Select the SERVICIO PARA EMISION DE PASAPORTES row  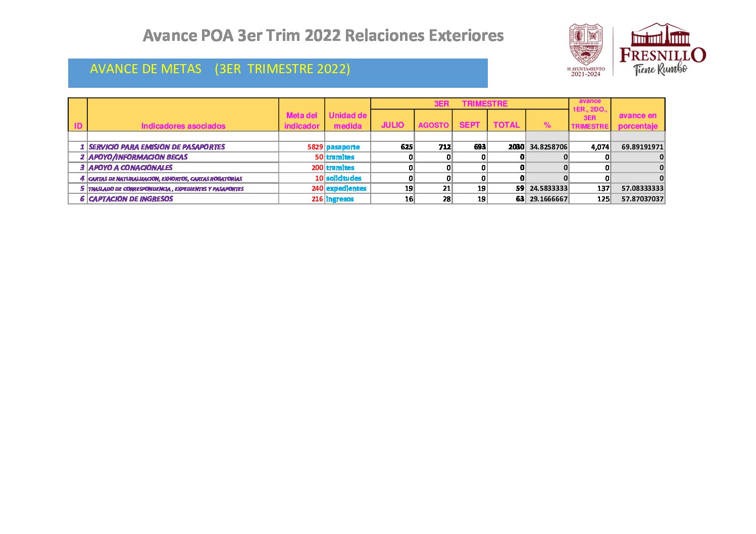click(x=157, y=147)
